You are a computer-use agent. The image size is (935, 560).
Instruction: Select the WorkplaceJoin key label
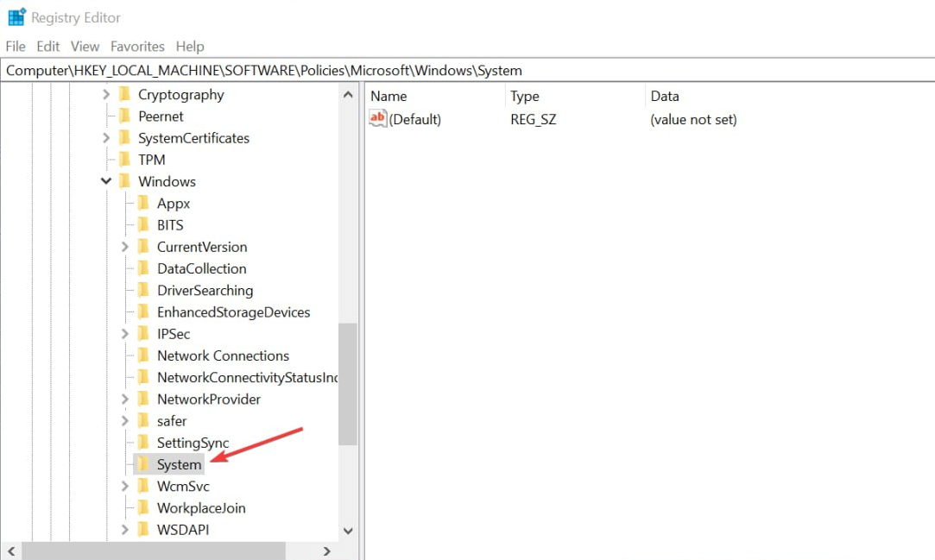coord(201,508)
